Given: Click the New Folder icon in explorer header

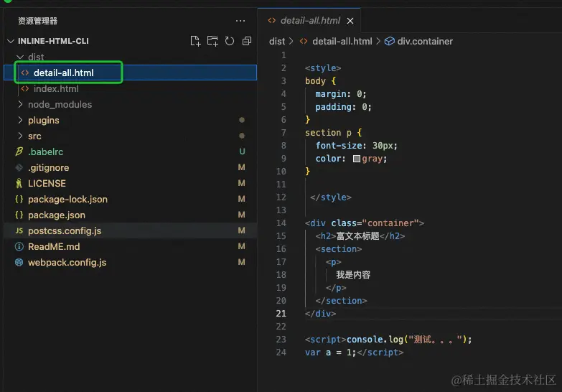Looking at the screenshot, I should [x=212, y=41].
